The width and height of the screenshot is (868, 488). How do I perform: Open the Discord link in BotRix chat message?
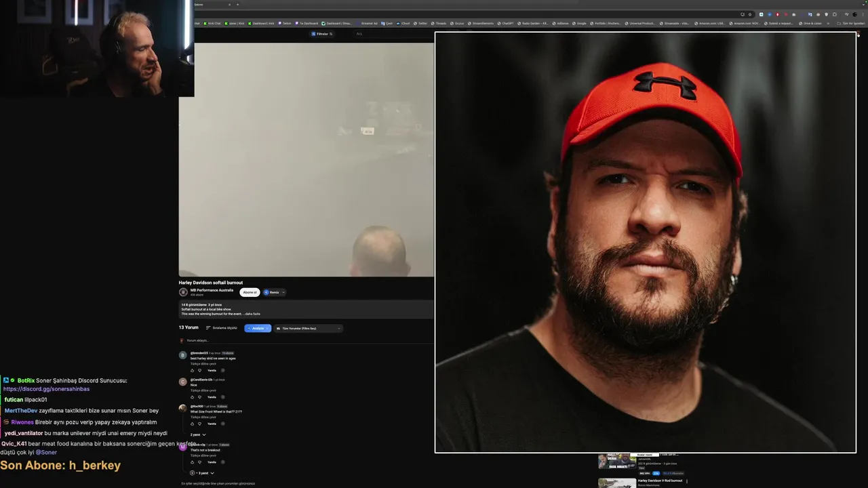(46, 389)
